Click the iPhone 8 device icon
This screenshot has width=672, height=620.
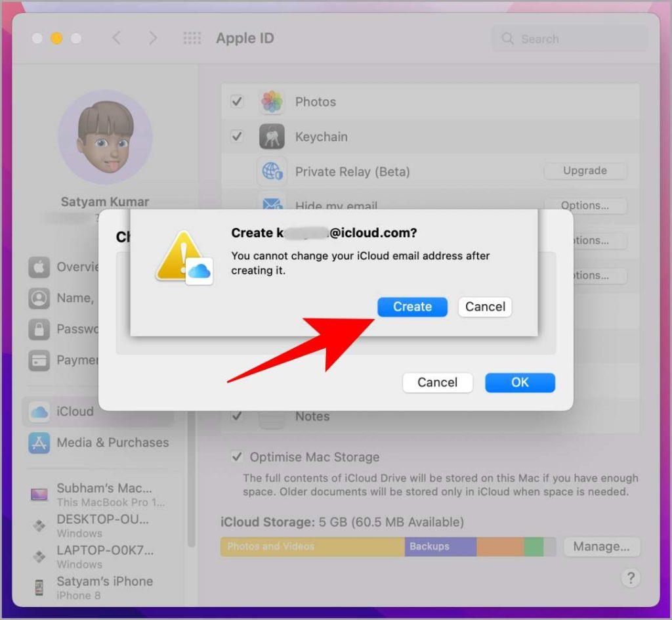click(39, 587)
